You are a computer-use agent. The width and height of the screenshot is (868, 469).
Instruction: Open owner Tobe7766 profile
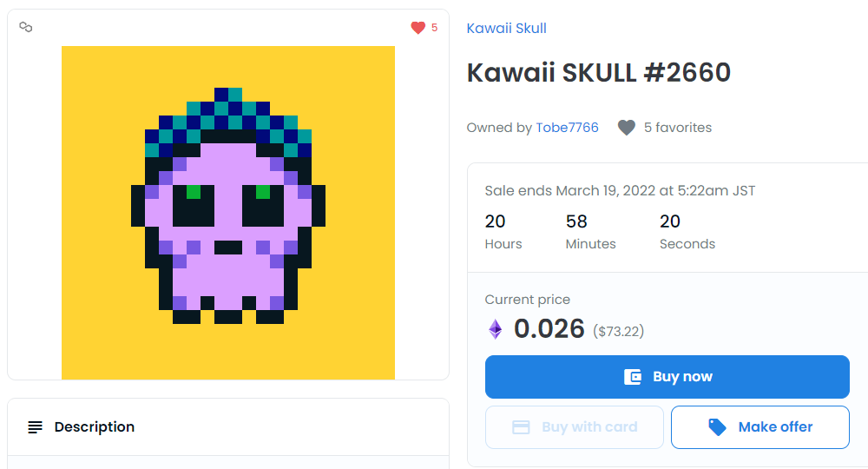pos(567,128)
